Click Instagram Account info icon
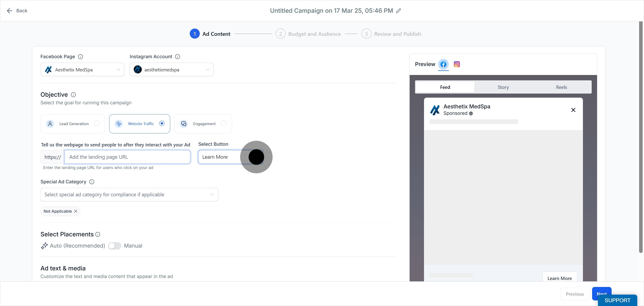The width and height of the screenshot is (644, 306). pos(178,57)
